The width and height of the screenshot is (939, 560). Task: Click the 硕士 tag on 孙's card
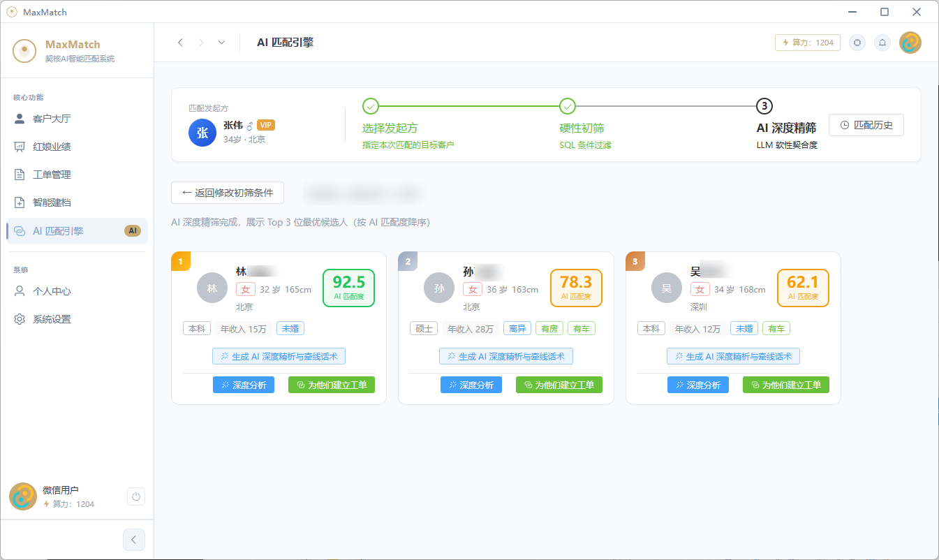424,329
